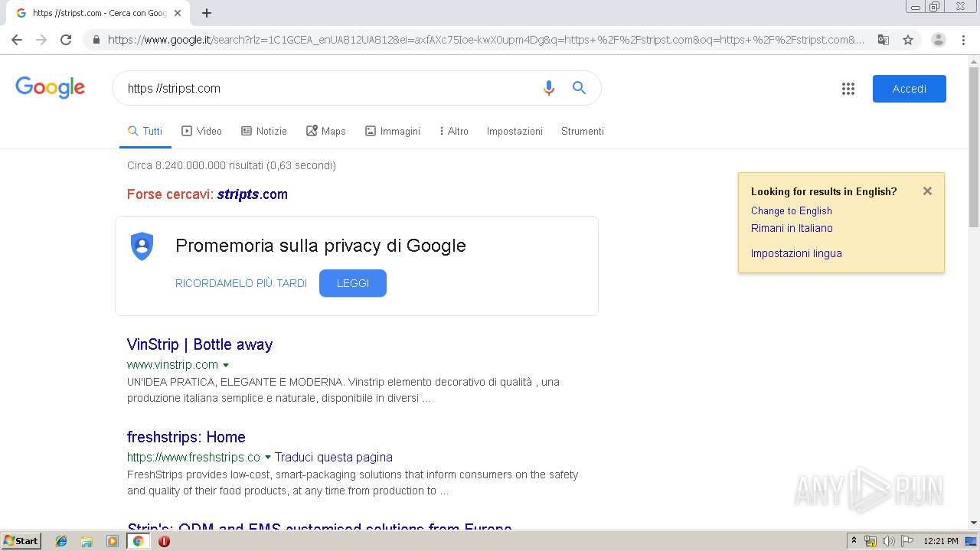The width and height of the screenshot is (980, 551).
Task: Click the network tray icon
Action: tap(871, 541)
